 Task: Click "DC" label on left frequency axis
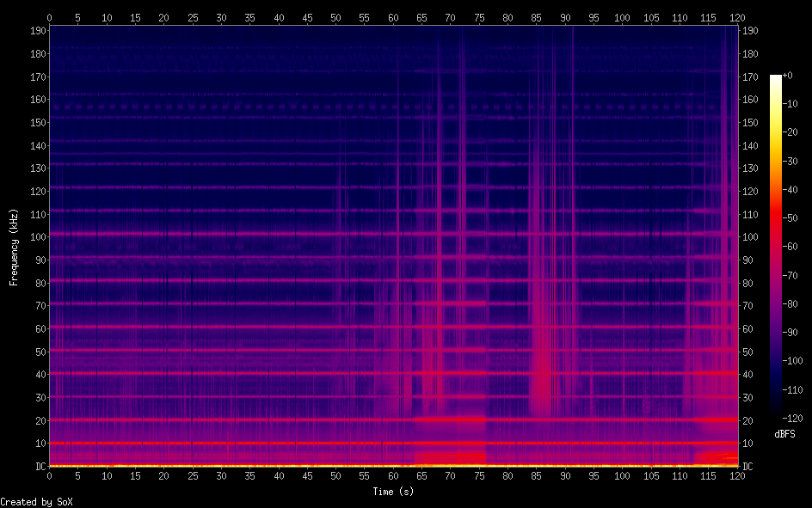pyautogui.click(x=40, y=467)
